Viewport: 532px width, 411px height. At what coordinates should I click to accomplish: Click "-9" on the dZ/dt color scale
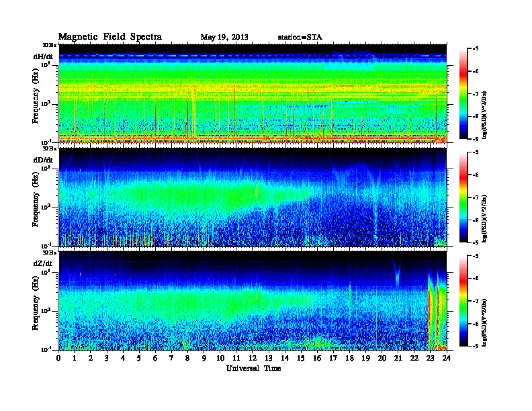pos(476,346)
